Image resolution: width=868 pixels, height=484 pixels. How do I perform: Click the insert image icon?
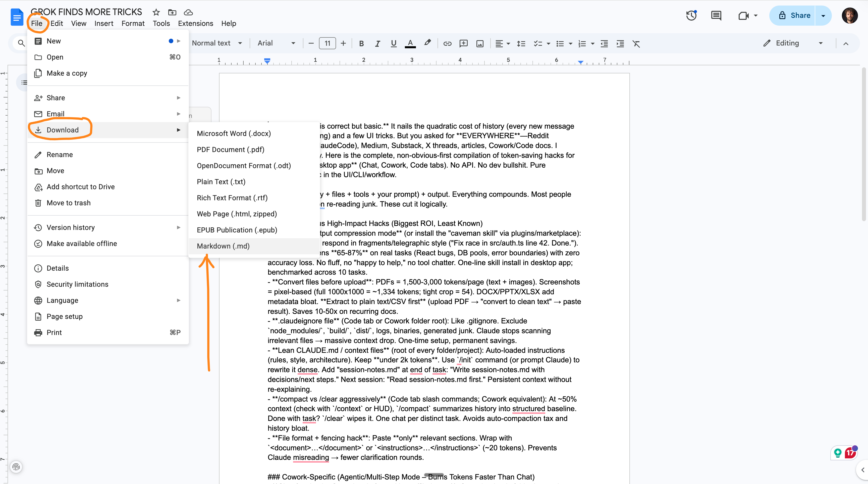[480, 43]
